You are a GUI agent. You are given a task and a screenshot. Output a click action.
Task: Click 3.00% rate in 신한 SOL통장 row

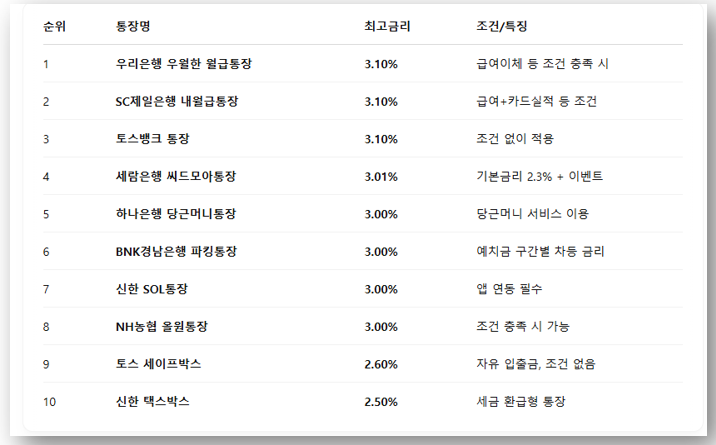tap(381, 289)
